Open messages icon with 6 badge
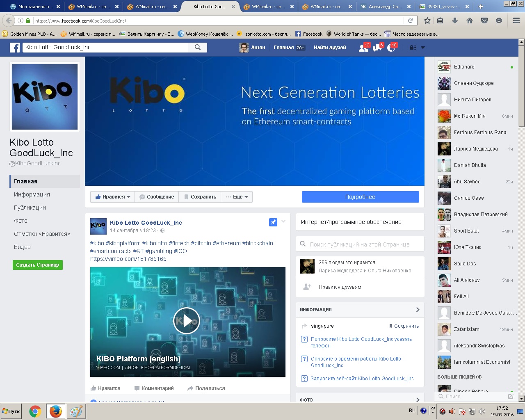The image size is (525, 420). point(377,48)
